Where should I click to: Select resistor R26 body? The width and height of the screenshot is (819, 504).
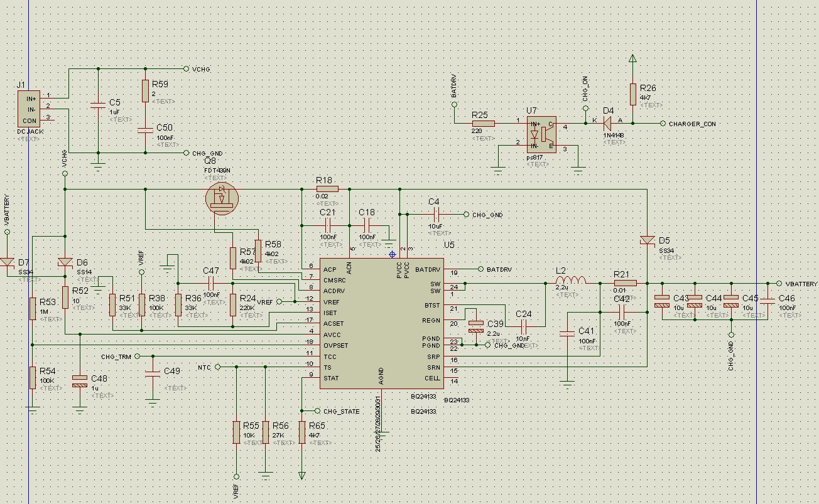(x=632, y=94)
